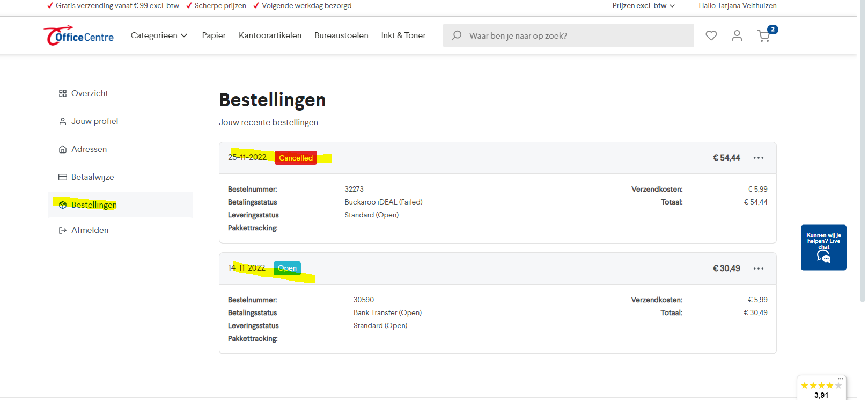Image resolution: width=868 pixels, height=400 pixels.
Task: Click the Open status badge
Action: point(287,268)
